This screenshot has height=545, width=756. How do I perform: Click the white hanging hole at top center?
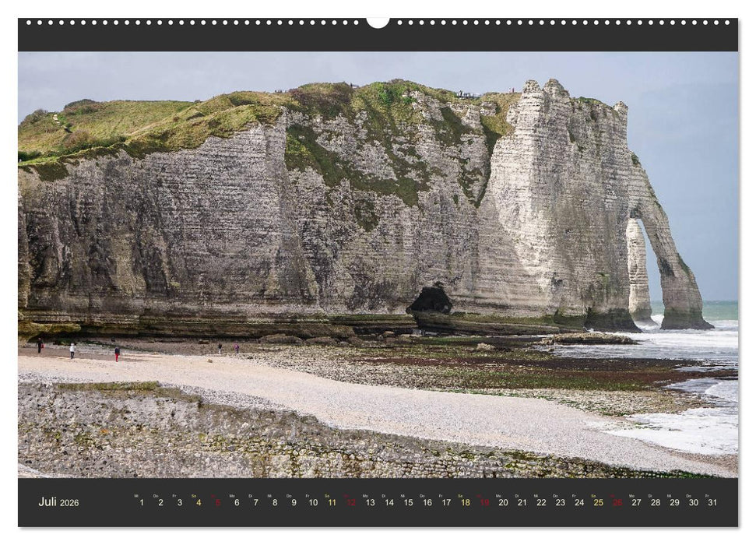pos(378,21)
